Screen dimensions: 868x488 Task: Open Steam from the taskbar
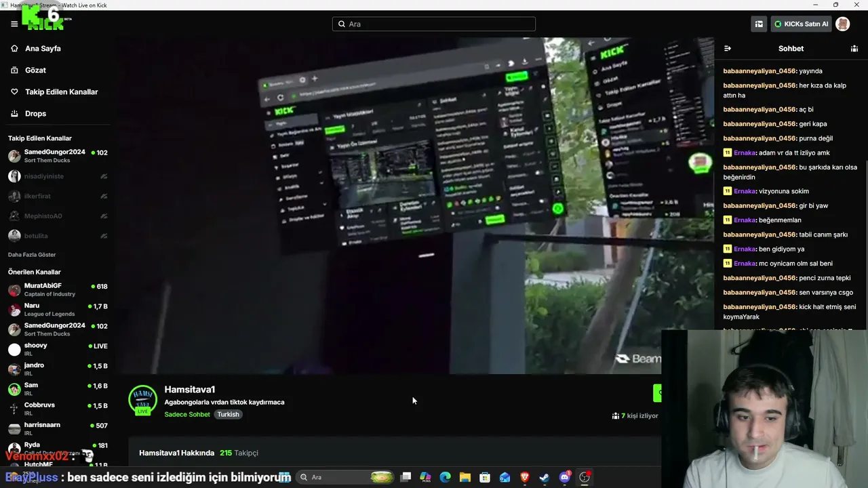click(545, 477)
